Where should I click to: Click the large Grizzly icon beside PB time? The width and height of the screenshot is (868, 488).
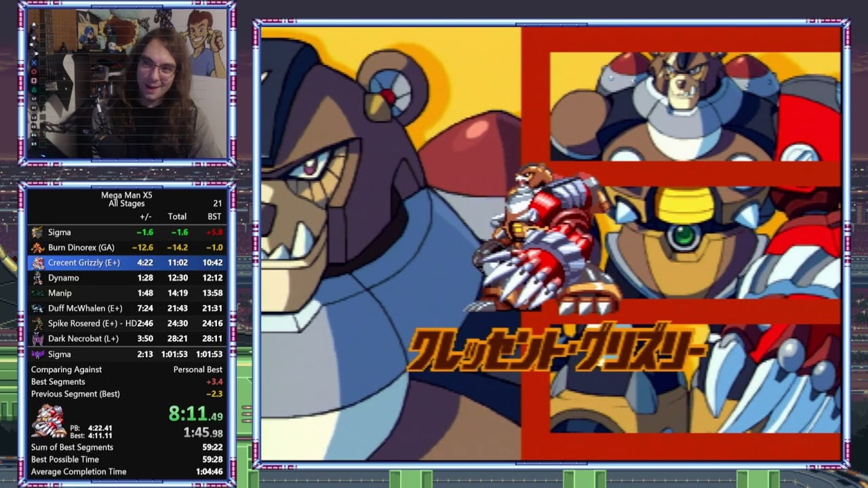(x=49, y=420)
